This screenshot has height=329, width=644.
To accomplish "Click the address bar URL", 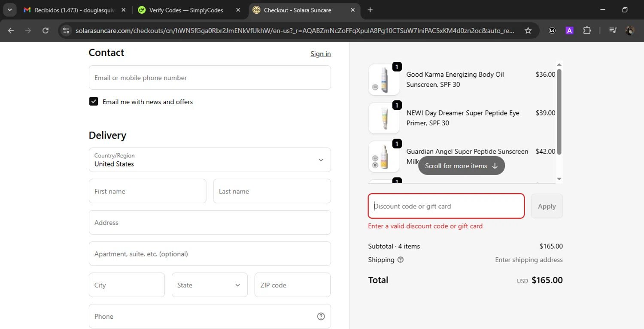I will coord(295,30).
